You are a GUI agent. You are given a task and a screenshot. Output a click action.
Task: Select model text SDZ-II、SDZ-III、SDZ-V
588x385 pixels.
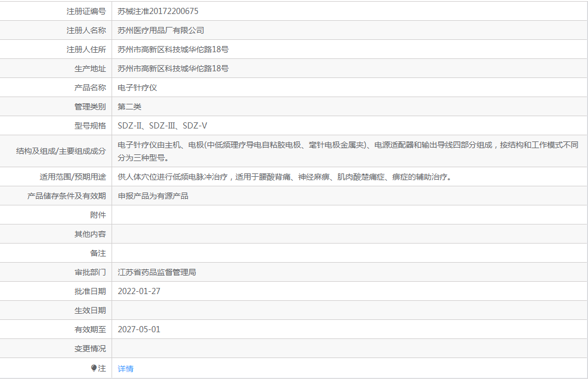click(x=163, y=126)
